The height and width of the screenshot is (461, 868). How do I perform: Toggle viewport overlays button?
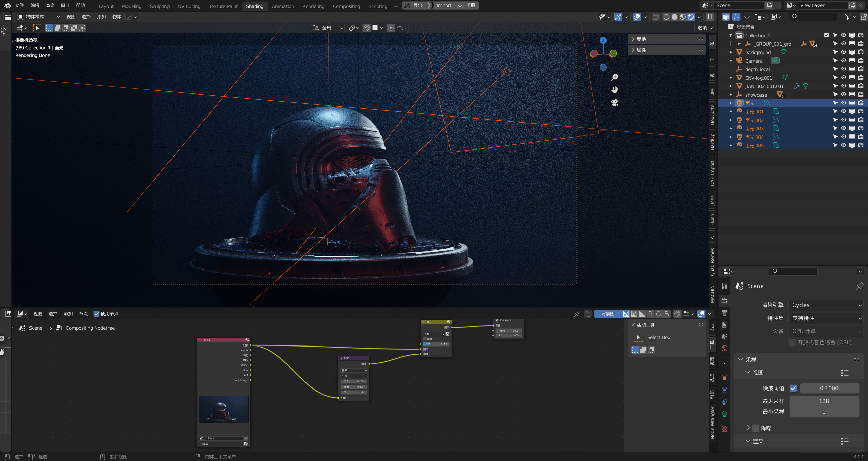coord(637,17)
